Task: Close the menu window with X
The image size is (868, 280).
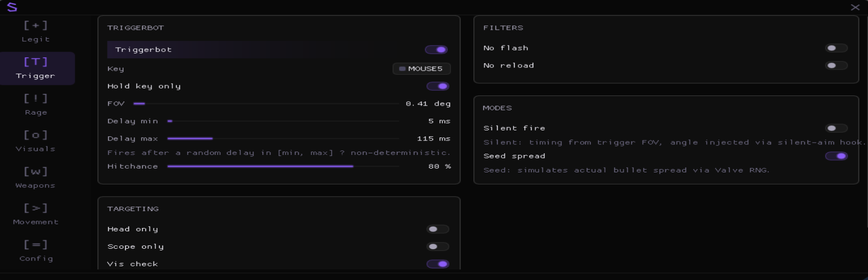Action: 855,7
